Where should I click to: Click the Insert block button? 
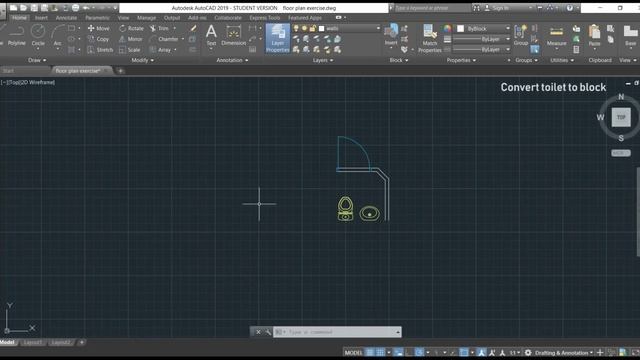[391, 35]
